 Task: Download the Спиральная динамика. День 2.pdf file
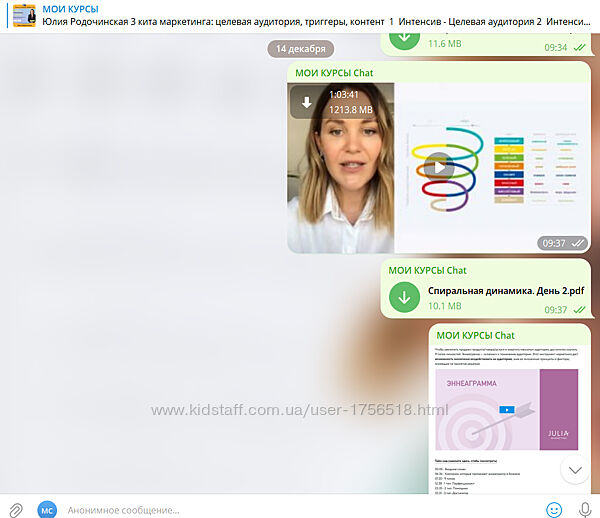404,297
